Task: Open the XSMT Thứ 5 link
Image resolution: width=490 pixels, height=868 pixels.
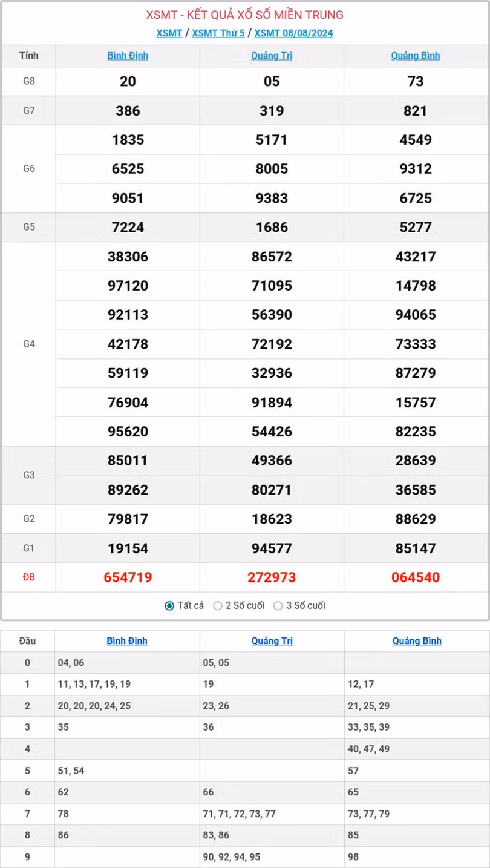Action: coord(218,33)
